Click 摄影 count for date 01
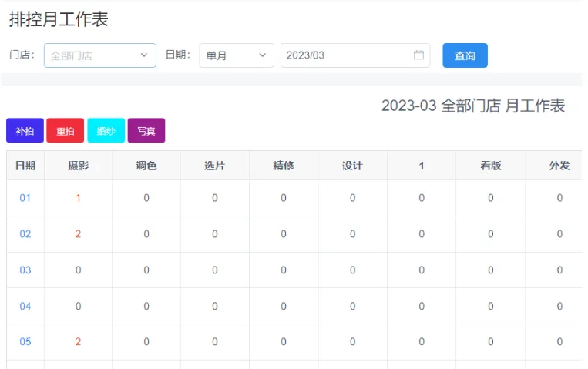Image resolution: width=588 pixels, height=369 pixels. [78, 198]
